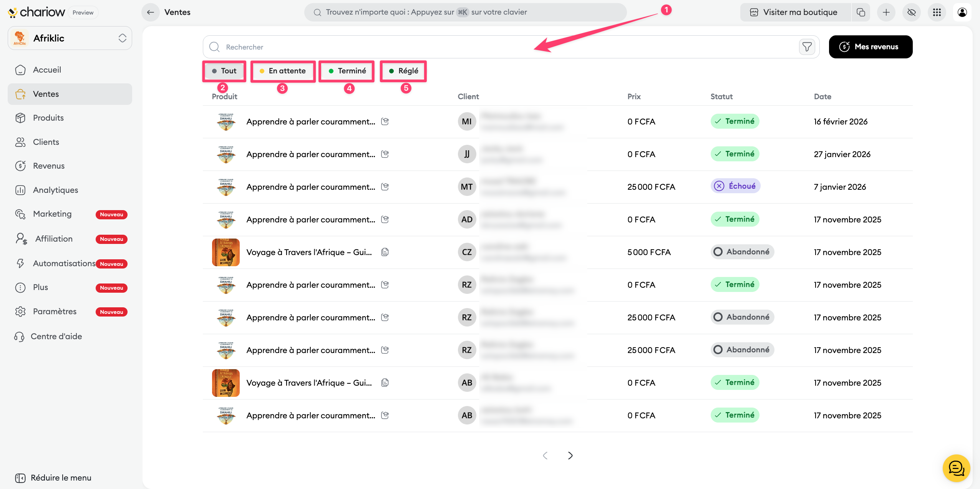
Task: Click the Mes revenus button
Action: point(871,47)
